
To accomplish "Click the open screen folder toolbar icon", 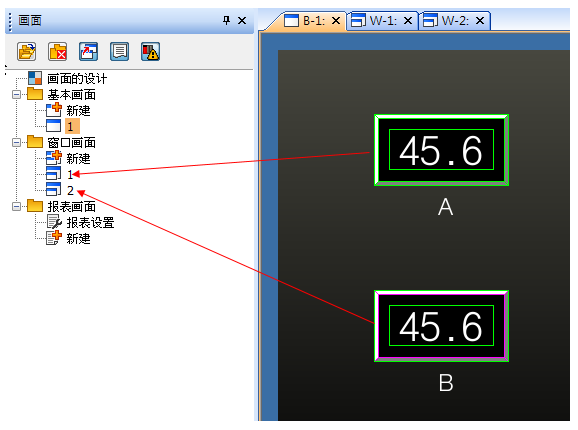I will click(x=27, y=51).
